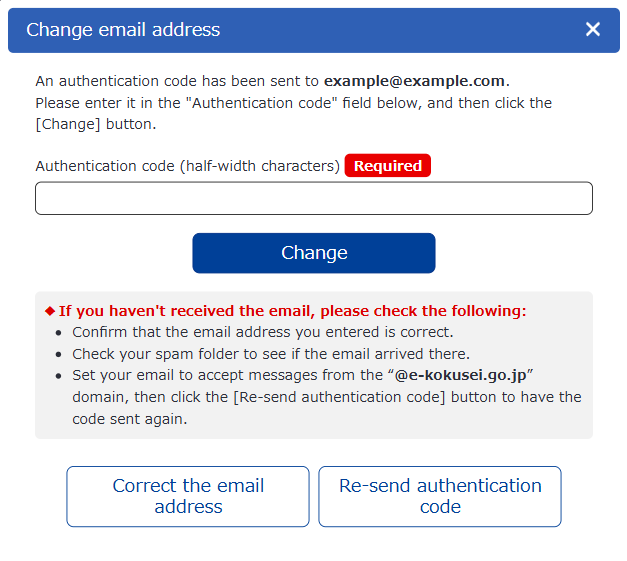Choose Correct the email address
The height and width of the screenshot is (561, 627).
(x=188, y=496)
